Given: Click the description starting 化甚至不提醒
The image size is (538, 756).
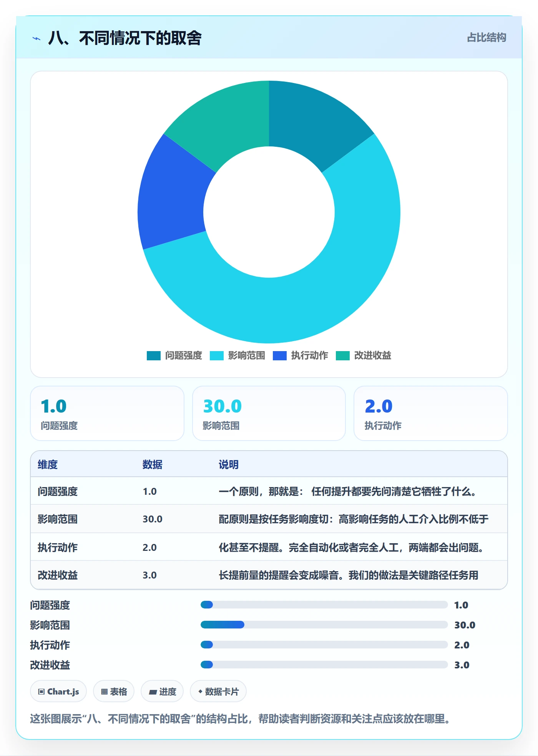Looking at the screenshot, I should (352, 547).
